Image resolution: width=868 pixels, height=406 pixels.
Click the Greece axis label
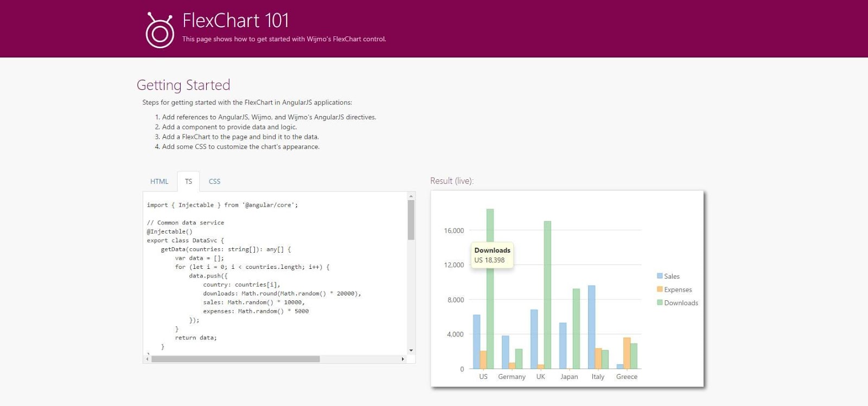(x=627, y=377)
